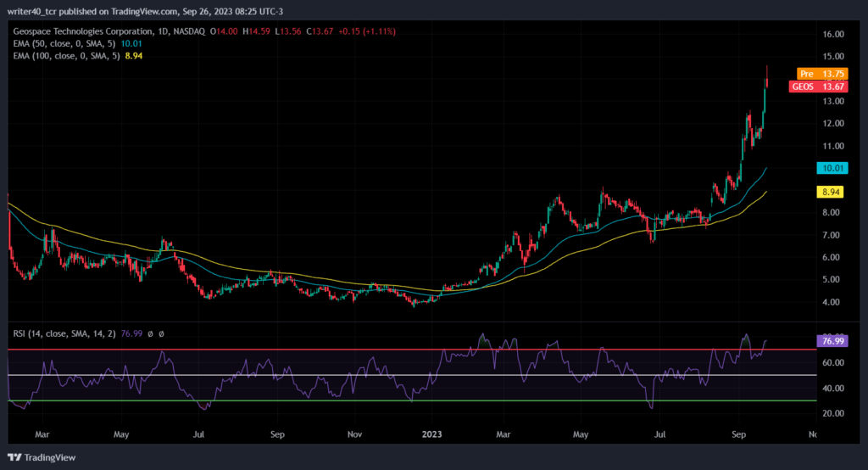868x470 pixels.
Task: Click the 7.00 price axis label
Action: coord(831,236)
